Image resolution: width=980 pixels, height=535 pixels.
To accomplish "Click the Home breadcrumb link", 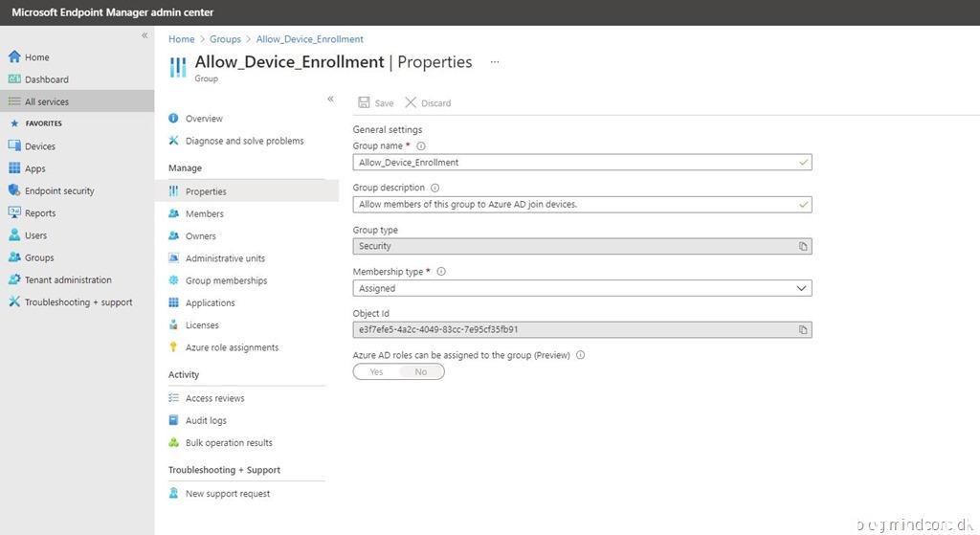I will point(181,39).
